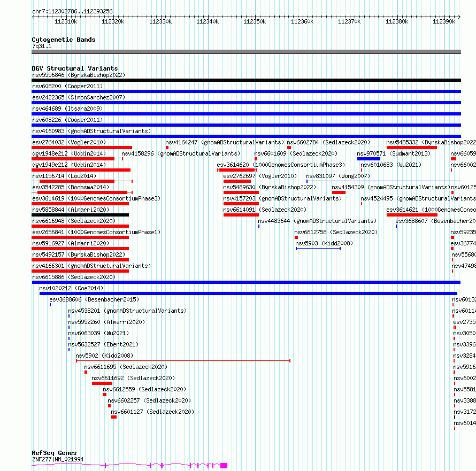Click the black bar under nsv5858844

(80, 215)
